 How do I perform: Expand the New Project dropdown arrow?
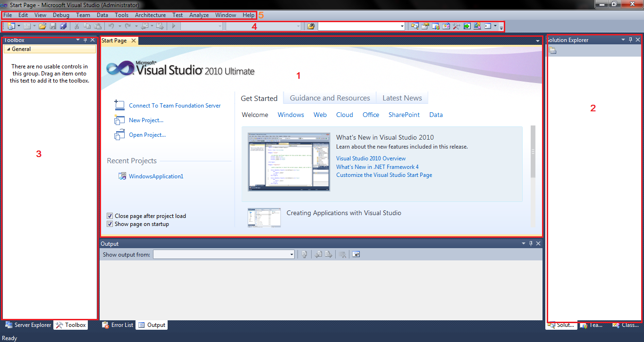tap(18, 26)
